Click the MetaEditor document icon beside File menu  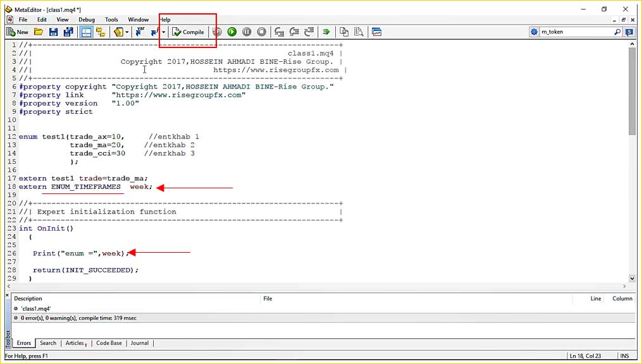click(x=10, y=19)
